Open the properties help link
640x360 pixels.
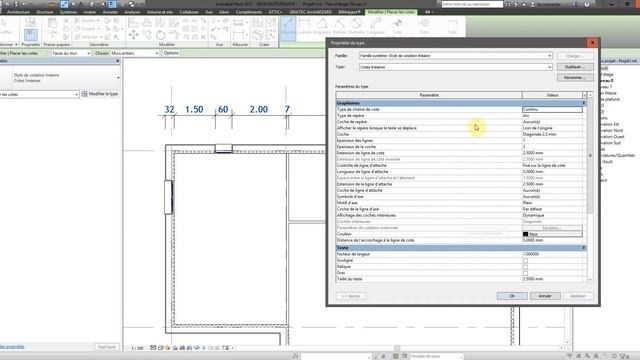12,347
